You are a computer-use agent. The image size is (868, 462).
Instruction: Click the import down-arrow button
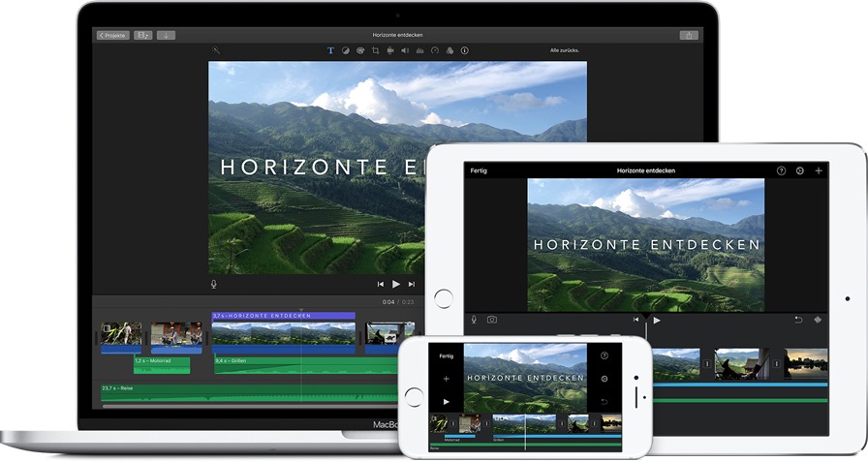(166, 36)
